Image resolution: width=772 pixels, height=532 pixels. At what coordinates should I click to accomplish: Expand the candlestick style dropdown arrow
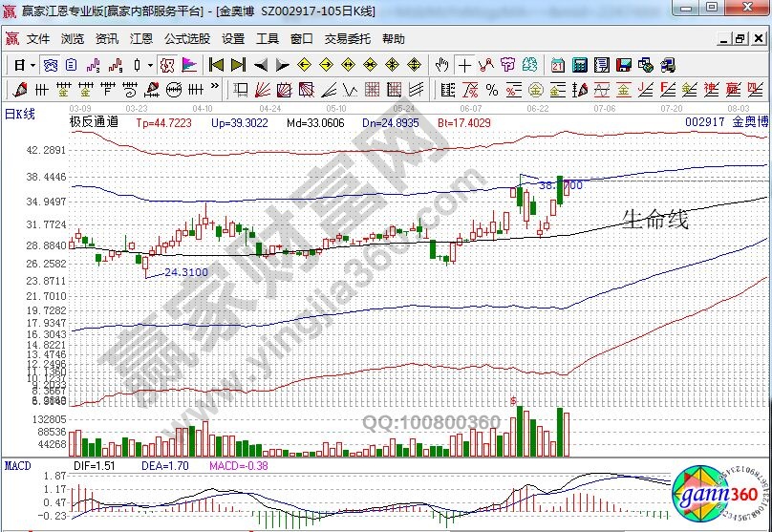(x=150, y=65)
